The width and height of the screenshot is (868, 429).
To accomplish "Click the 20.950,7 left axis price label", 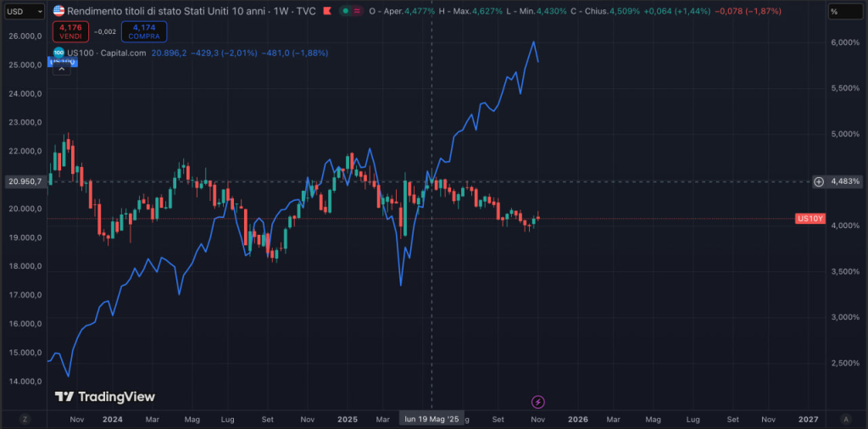I will pos(23,181).
